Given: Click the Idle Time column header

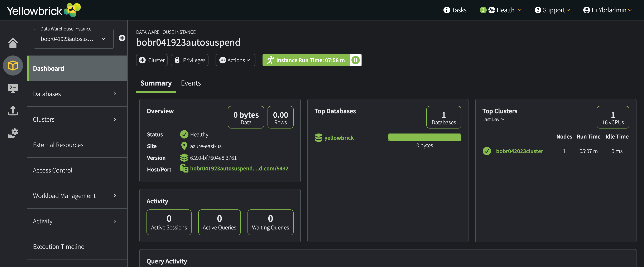Looking at the screenshot, I should pyautogui.click(x=617, y=136).
